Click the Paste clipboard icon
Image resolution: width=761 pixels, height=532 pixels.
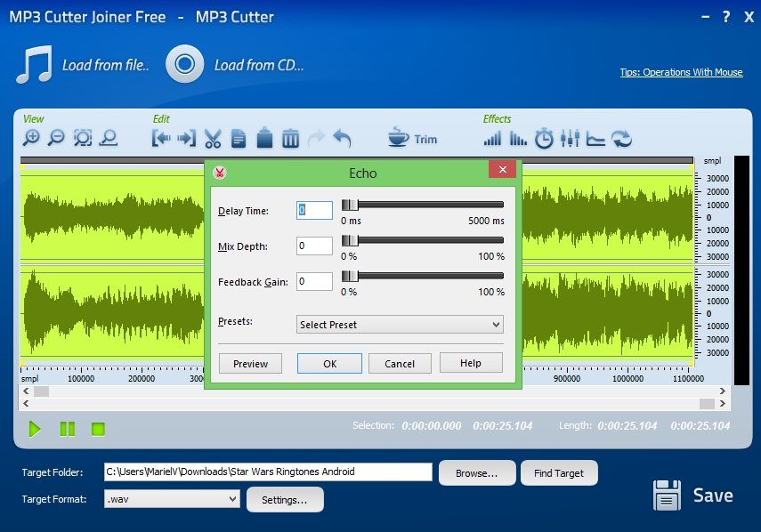click(264, 138)
